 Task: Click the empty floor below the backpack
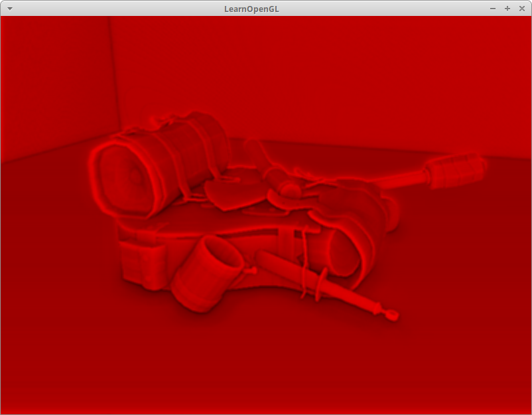click(265, 365)
